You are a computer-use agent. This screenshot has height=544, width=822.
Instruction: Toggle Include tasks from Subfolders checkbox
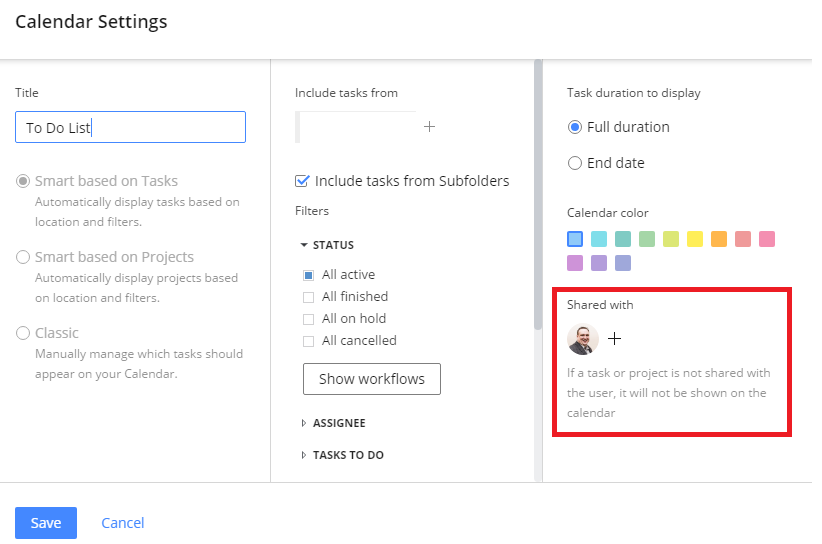tap(303, 181)
